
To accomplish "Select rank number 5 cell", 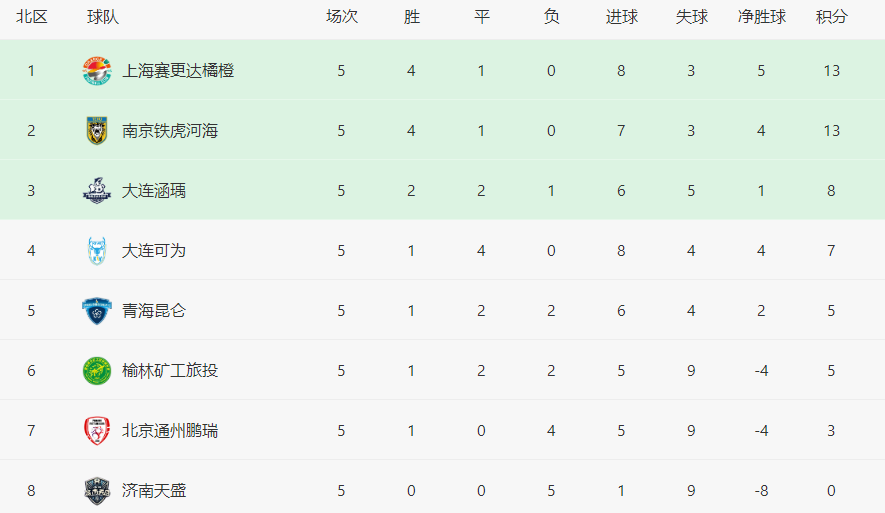I will pyautogui.click(x=31, y=311).
